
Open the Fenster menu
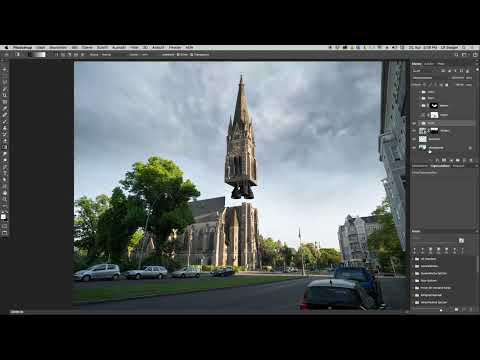175,48
